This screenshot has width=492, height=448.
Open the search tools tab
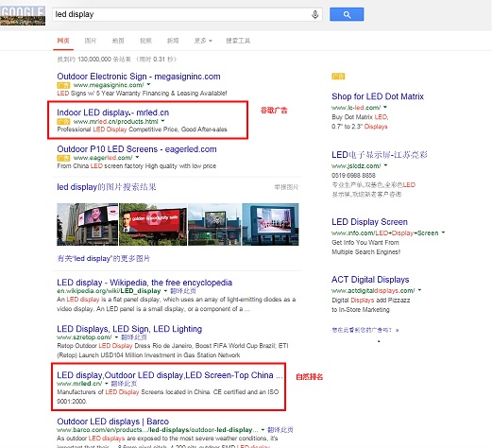238,41
